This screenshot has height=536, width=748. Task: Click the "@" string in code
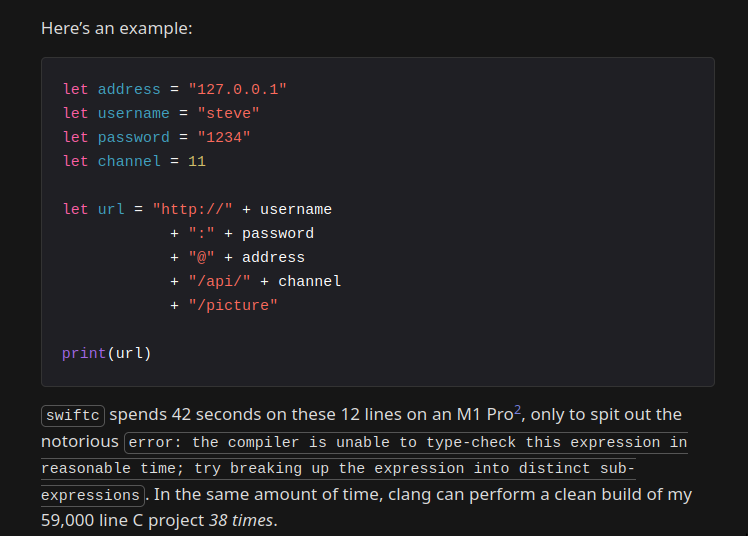point(201,257)
